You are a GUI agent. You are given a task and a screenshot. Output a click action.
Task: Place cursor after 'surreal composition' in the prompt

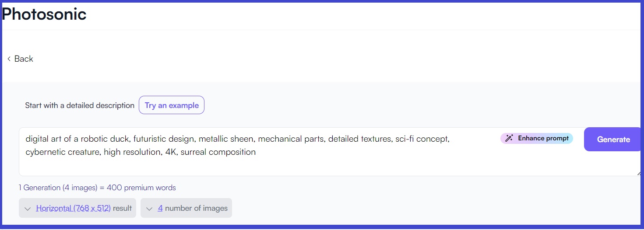tap(256, 152)
